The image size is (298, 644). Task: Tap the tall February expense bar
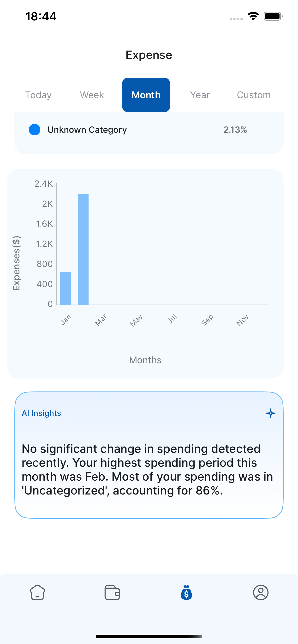point(83,249)
